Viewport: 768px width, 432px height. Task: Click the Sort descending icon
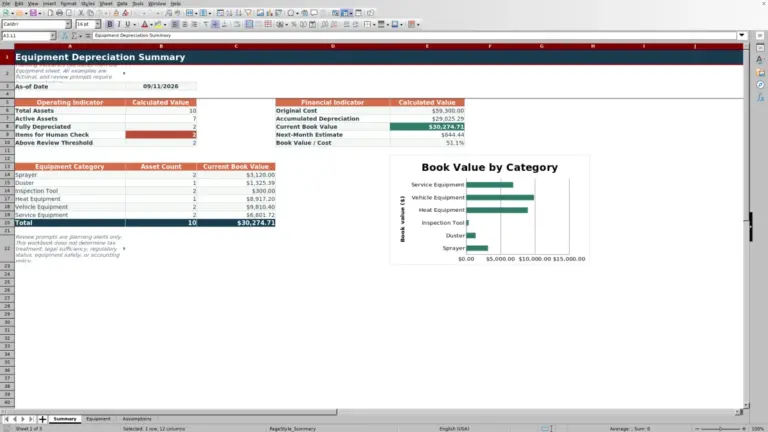click(239, 13)
